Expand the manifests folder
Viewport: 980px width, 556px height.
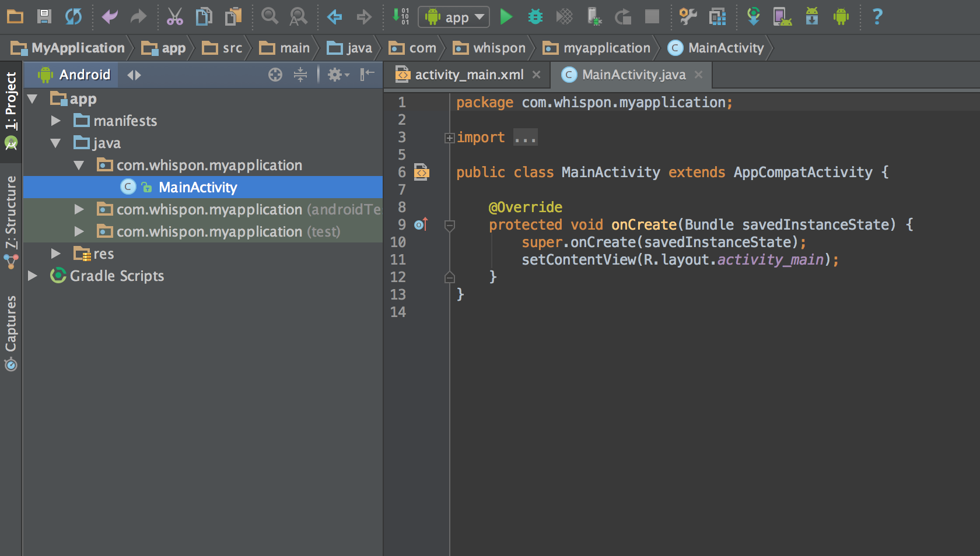(56, 121)
